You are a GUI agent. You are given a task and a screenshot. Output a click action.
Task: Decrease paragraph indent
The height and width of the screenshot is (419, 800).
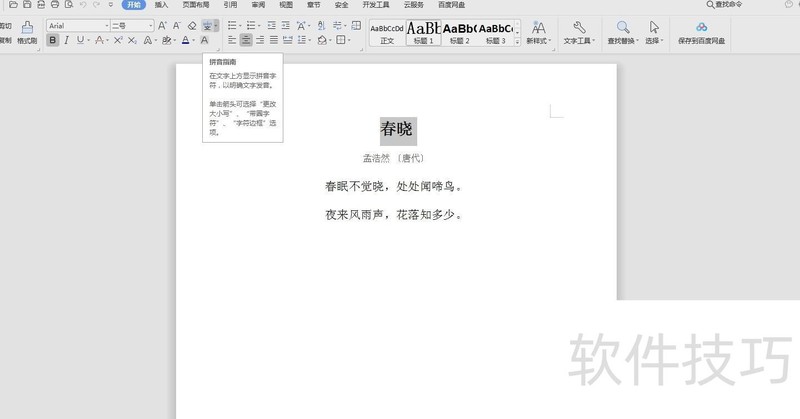click(x=271, y=26)
